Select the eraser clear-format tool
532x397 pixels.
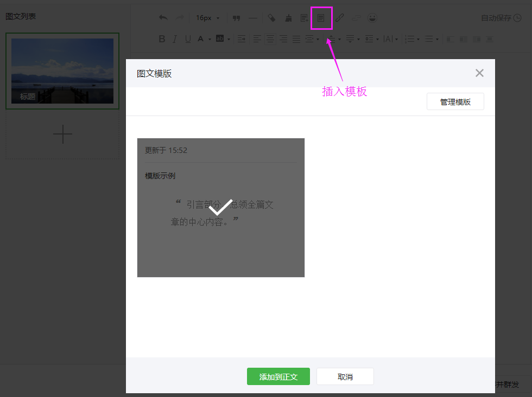coord(271,18)
